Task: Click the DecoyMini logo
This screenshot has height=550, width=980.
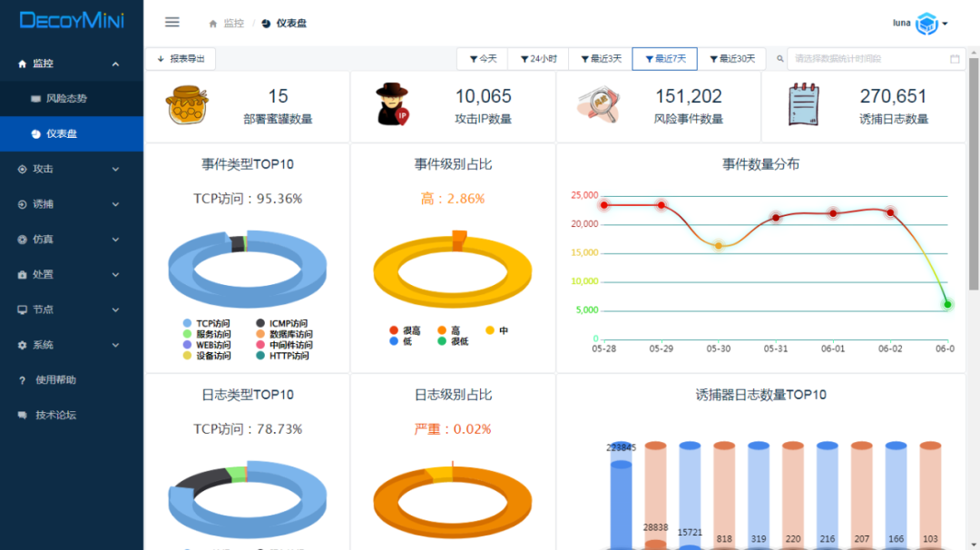Action: point(72,21)
